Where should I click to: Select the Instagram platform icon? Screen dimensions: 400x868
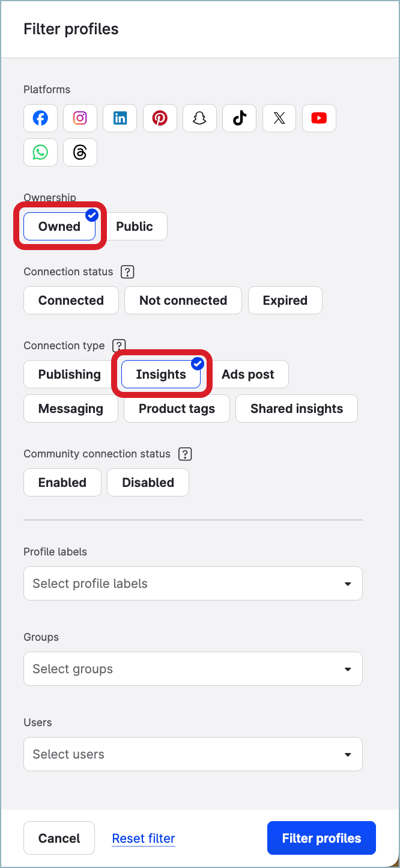80,118
